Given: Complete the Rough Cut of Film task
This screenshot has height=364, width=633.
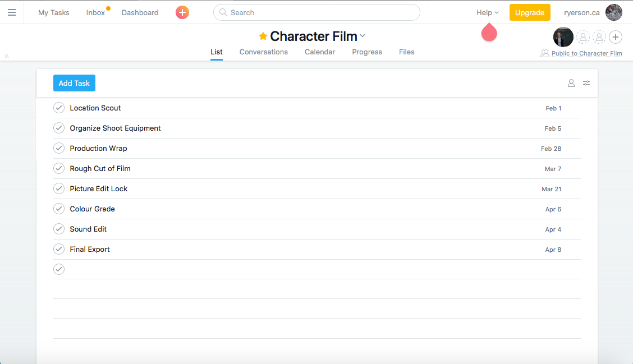Looking at the screenshot, I should point(59,168).
